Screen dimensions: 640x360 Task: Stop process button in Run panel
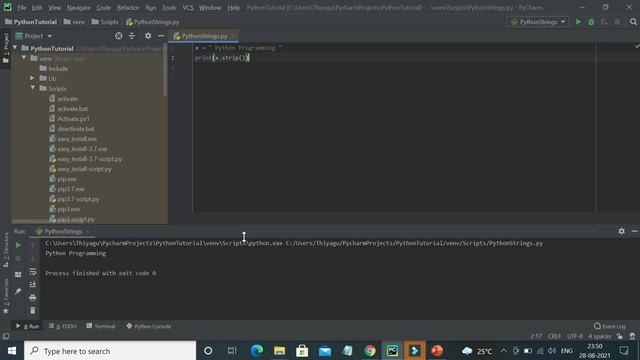click(18, 259)
